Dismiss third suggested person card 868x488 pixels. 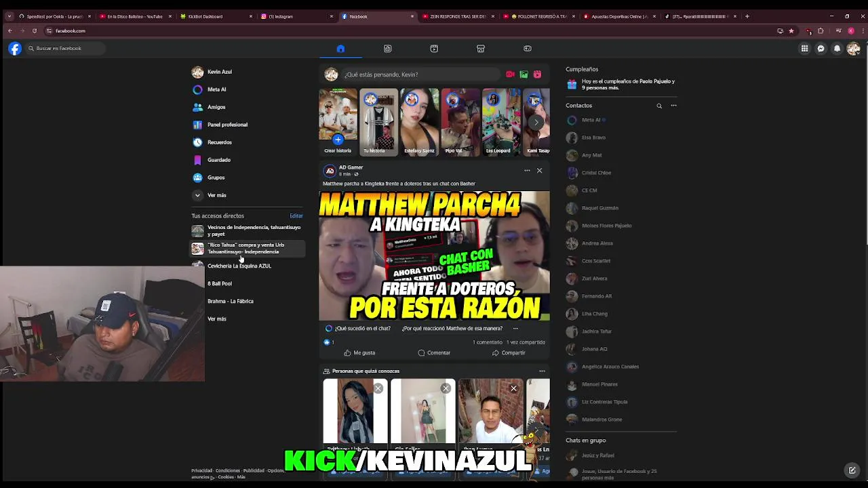point(513,388)
